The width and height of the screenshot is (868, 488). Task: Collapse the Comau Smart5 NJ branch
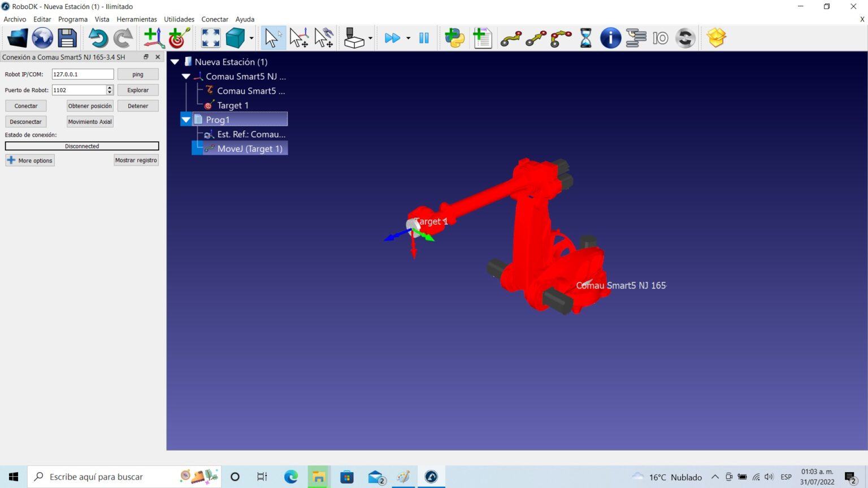pyautogui.click(x=186, y=76)
